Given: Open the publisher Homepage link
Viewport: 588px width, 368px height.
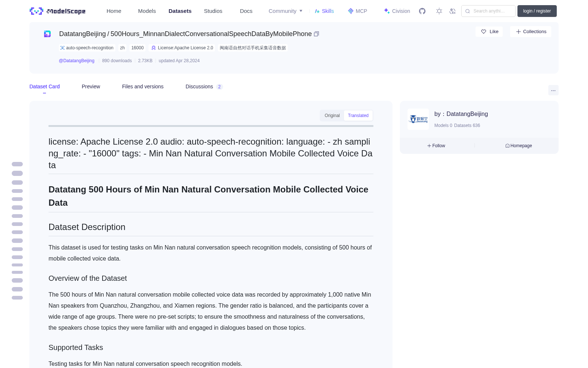Looking at the screenshot, I should (x=519, y=146).
